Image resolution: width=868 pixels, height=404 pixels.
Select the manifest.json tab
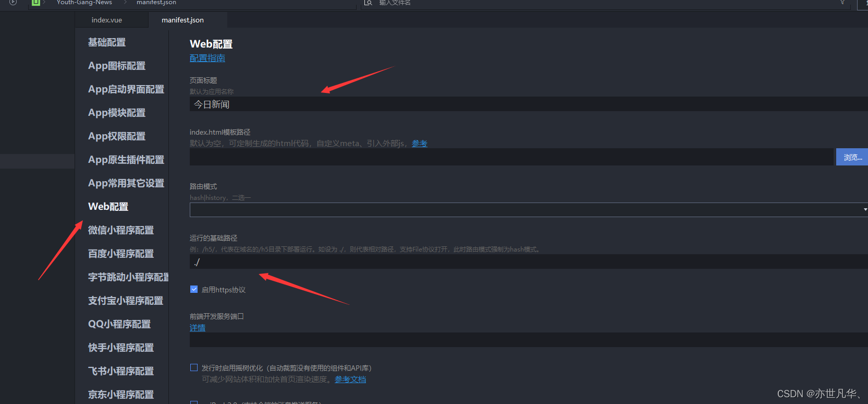pyautogui.click(x=182, y=20)
